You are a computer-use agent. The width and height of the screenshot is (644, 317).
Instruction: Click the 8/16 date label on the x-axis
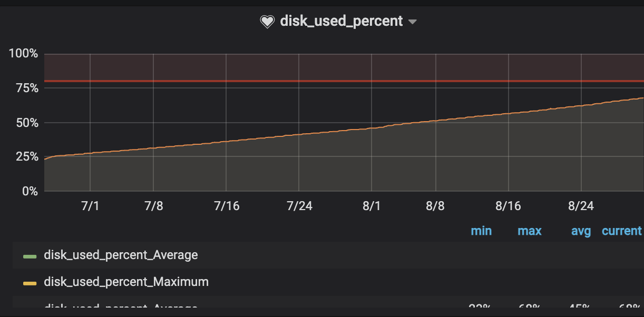(508, 206)
